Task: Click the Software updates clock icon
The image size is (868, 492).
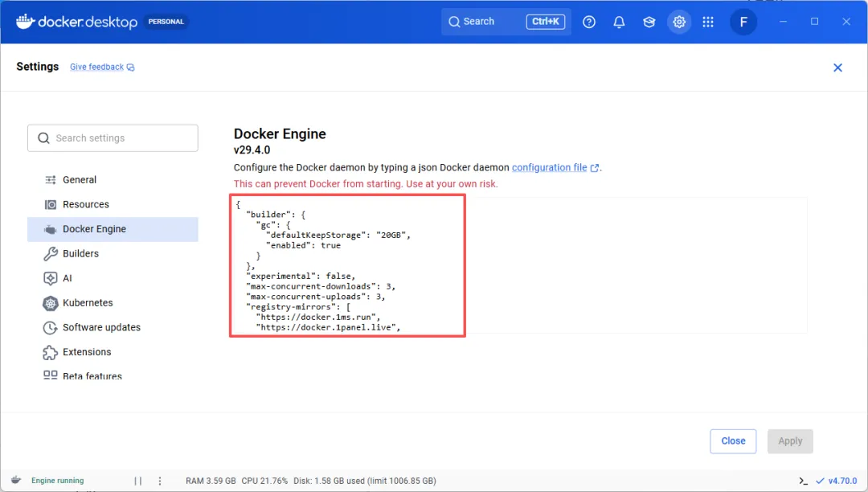Action: point(51,328)
